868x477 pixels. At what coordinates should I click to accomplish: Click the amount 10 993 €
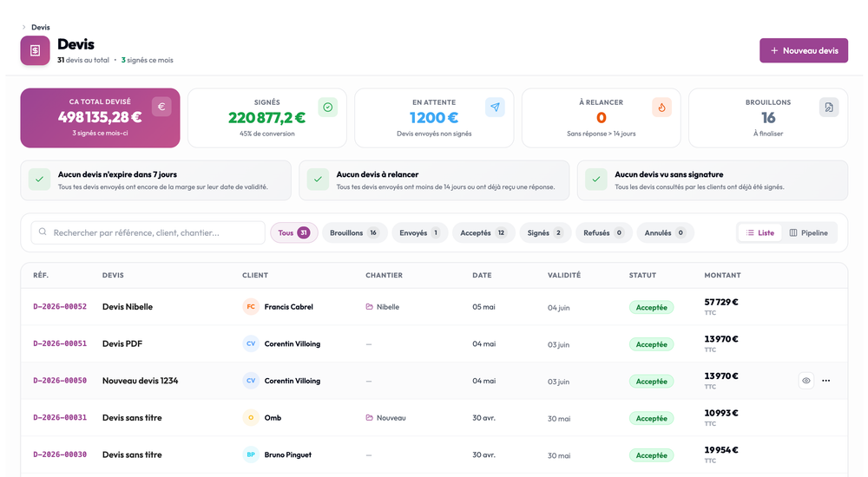pyautogui.click(x=721, y=413)
